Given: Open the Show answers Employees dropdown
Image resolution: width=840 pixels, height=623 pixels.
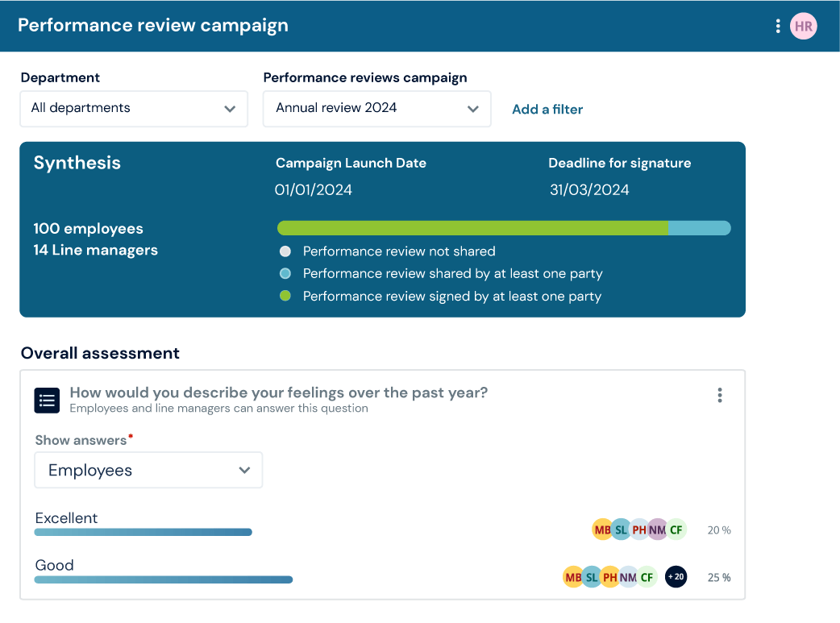Looking at the screenshot, I should coord(148,470).
